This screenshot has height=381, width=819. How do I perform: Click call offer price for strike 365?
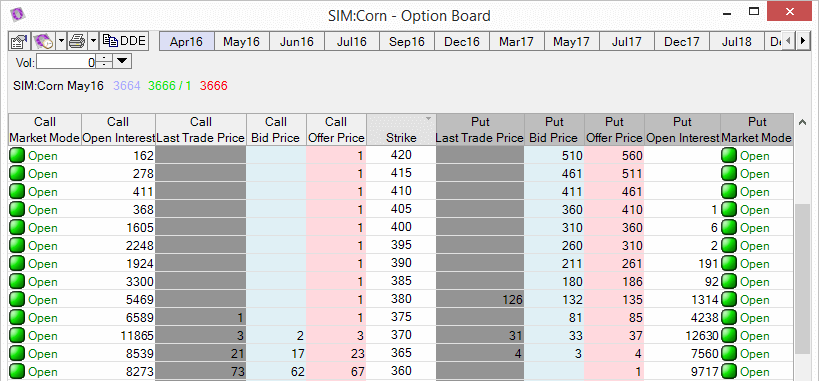[336, 354]
